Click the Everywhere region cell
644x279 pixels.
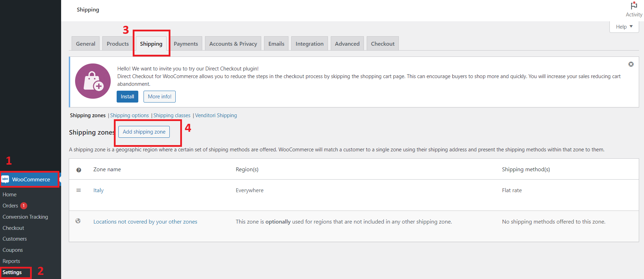[249, 190]
